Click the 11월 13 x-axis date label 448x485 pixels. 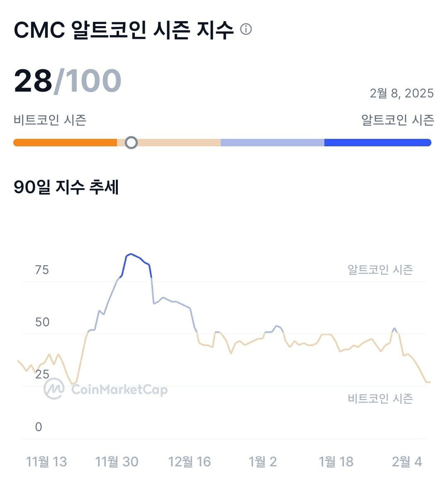pyautogui.click(x=46, y=461)
